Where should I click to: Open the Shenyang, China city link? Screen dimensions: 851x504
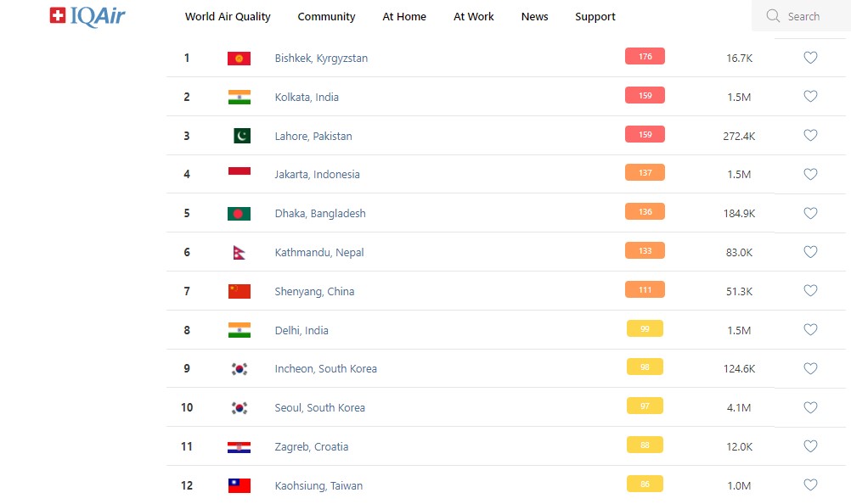(314, 292)
